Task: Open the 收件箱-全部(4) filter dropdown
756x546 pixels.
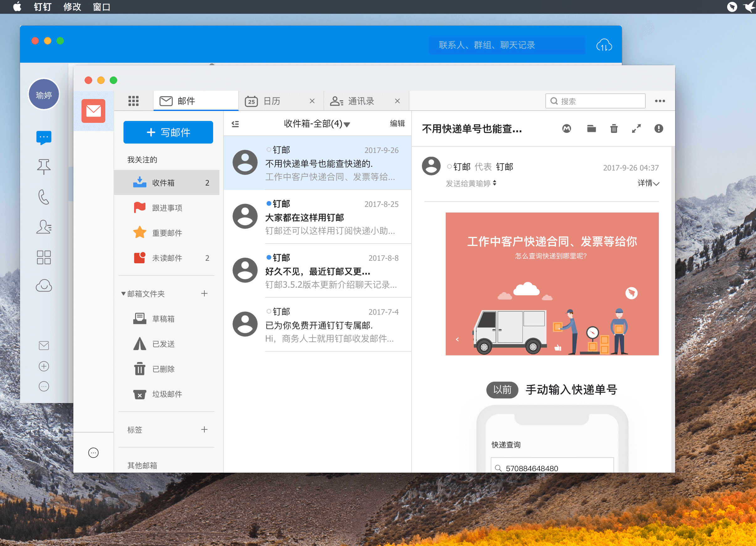Action: tap(317, 124)
